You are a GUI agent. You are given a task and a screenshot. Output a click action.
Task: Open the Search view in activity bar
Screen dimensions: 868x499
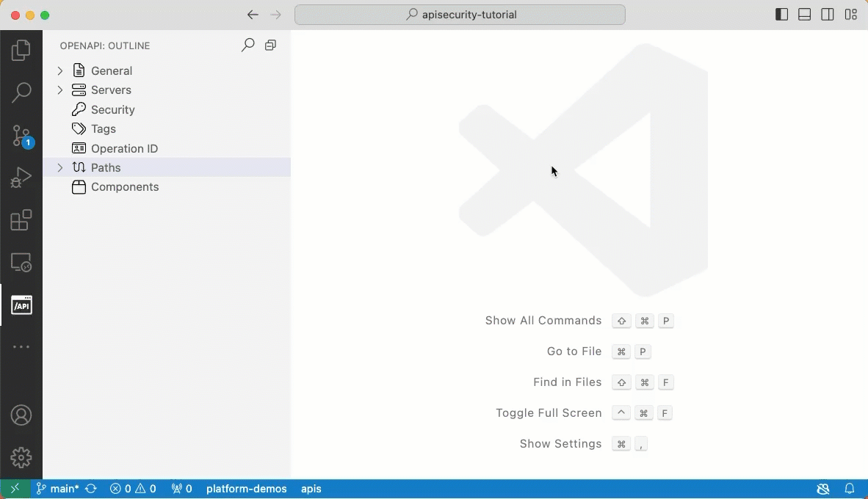pyautogui.click(x=21, y=92)
